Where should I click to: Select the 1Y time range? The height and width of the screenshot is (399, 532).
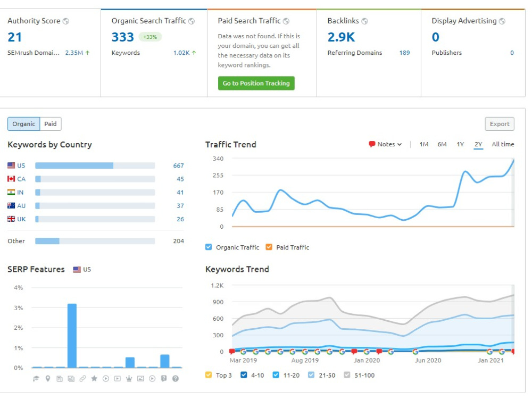pyautogui.click(x=460, y=144)
